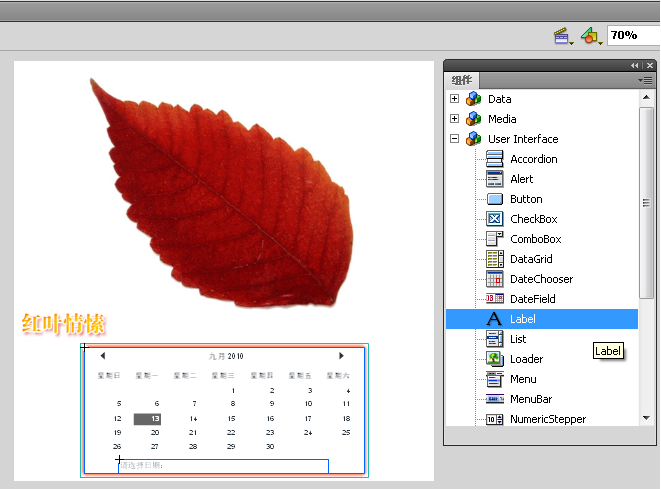The height and width of the screenshot is (489, 661).
Task: Go to previous month in calendar
Action: [103, 355]
